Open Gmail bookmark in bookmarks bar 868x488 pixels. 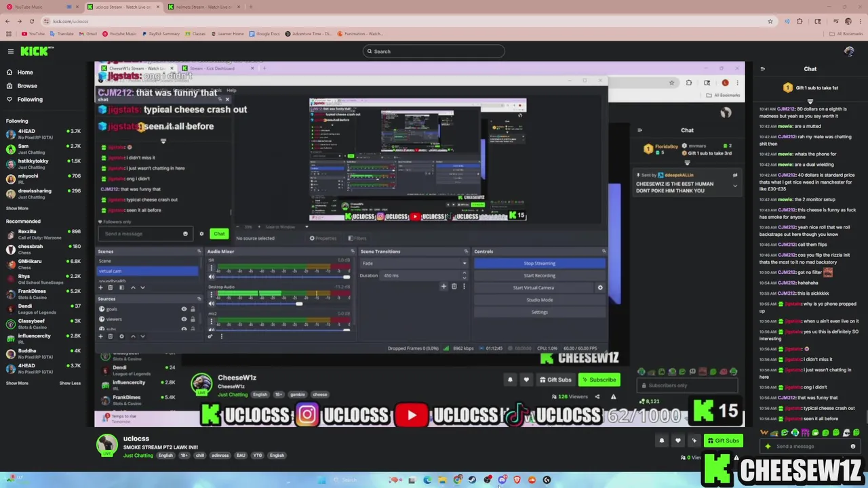click(88, 34)
